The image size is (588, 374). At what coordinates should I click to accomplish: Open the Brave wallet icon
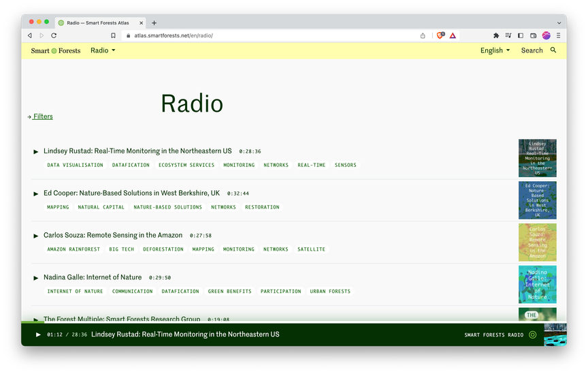(534, 35)
